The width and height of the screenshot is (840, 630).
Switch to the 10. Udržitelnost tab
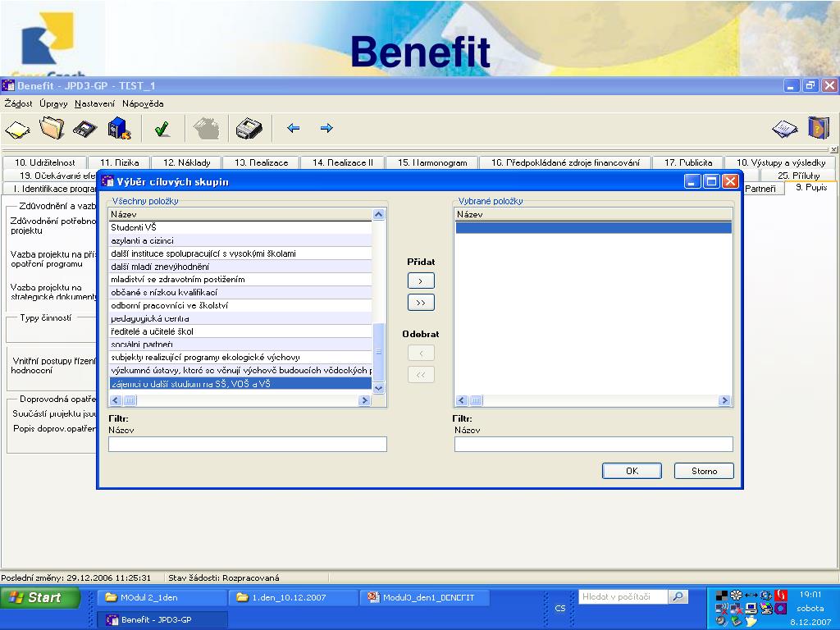click(44, 162)
